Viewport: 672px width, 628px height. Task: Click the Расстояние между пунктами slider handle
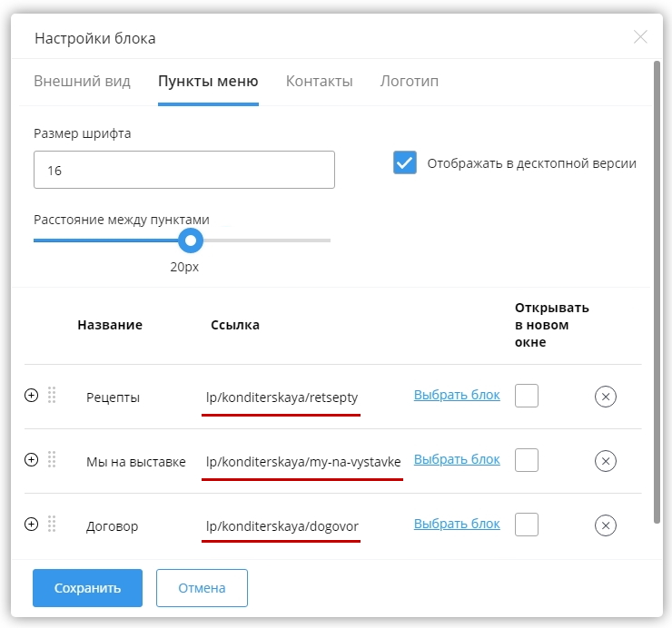[x=190, y=240]
